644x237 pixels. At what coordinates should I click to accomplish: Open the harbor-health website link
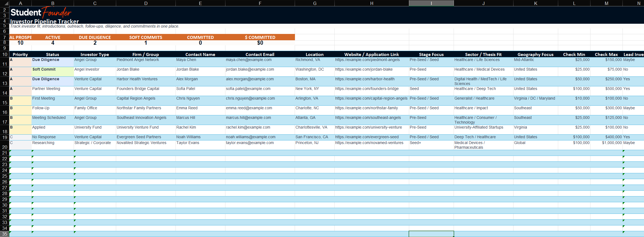(x=365, y=79)
